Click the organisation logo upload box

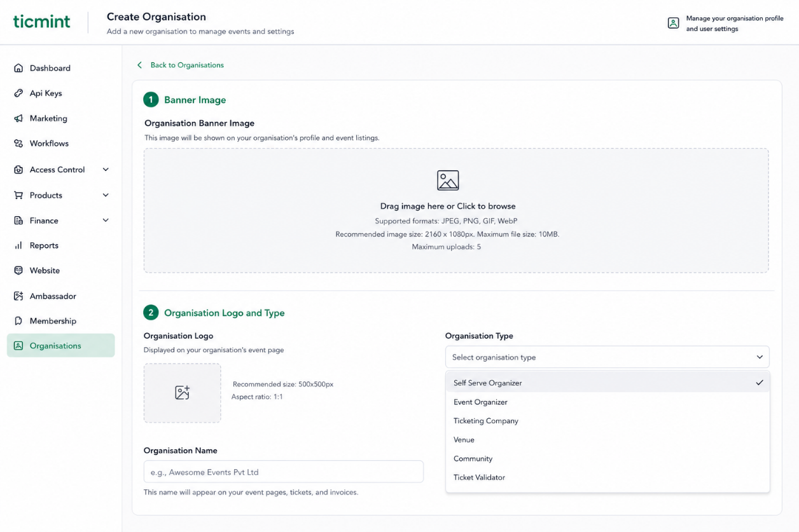coord(183,393)
